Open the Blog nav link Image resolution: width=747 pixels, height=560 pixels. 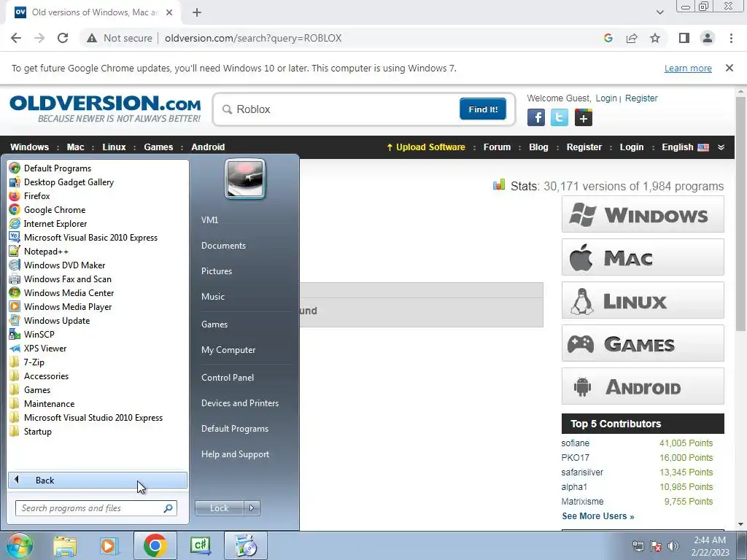[x=538, y=147]
